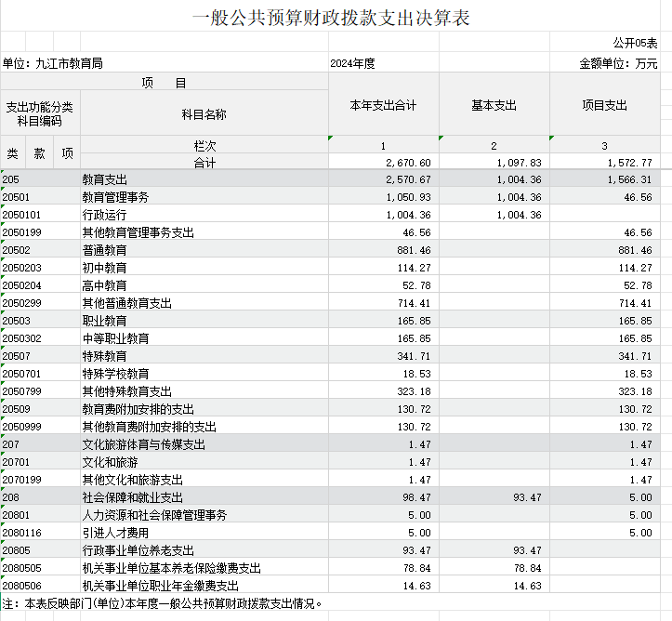This screenshot has width=672, height=621.
Task: Select the 中等职业教育 cell
Action: click(115, 338)
